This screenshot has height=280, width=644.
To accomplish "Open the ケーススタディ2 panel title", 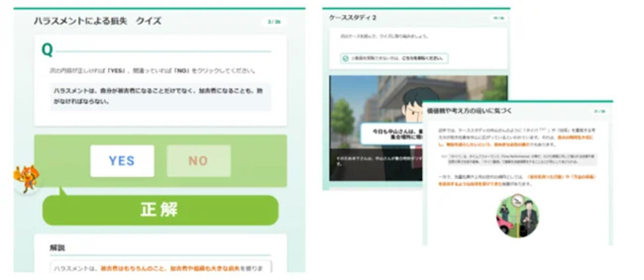I will point(353,18).
